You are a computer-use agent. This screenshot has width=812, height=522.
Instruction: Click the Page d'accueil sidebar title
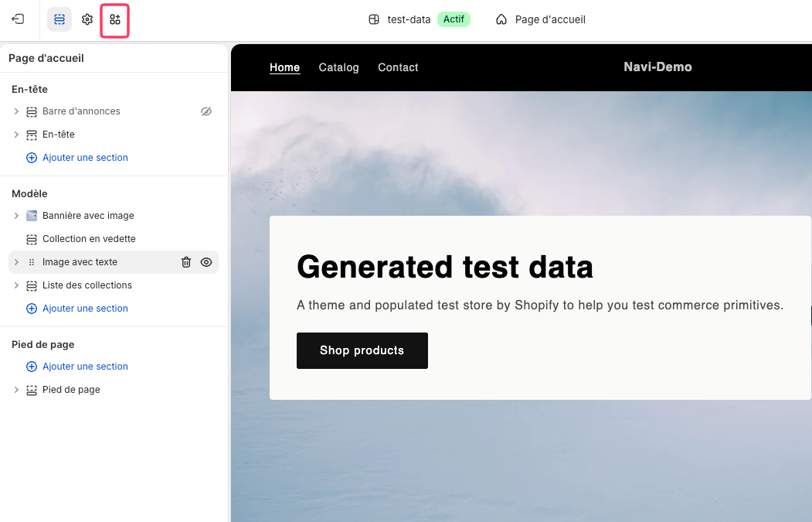point(46,58)
